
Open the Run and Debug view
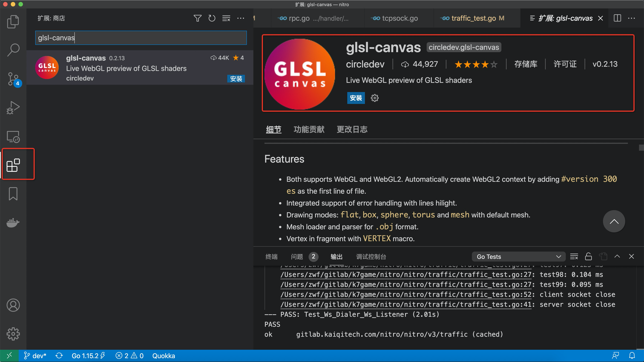13,108
